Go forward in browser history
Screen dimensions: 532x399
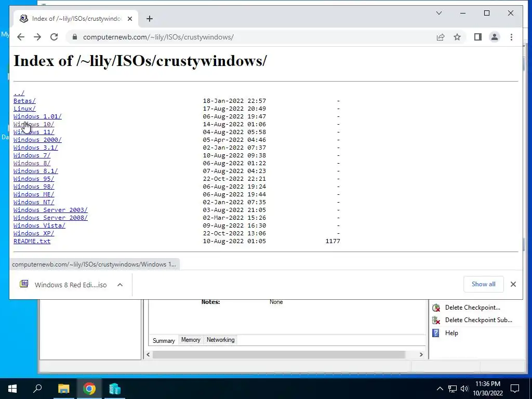coord(37,37)
